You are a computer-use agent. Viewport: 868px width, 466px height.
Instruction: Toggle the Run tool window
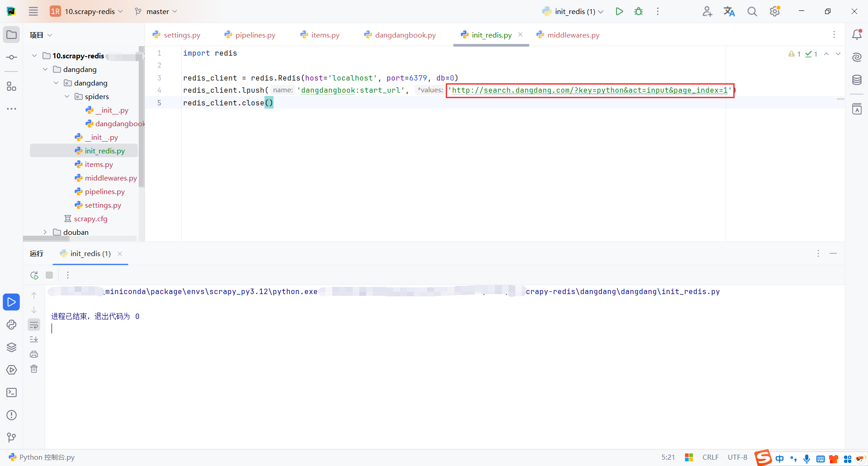pyautogui.click(x=11, y=302)
